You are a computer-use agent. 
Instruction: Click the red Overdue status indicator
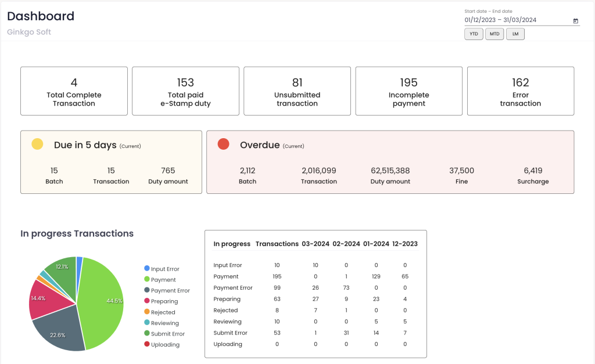[x=224, y=143]
